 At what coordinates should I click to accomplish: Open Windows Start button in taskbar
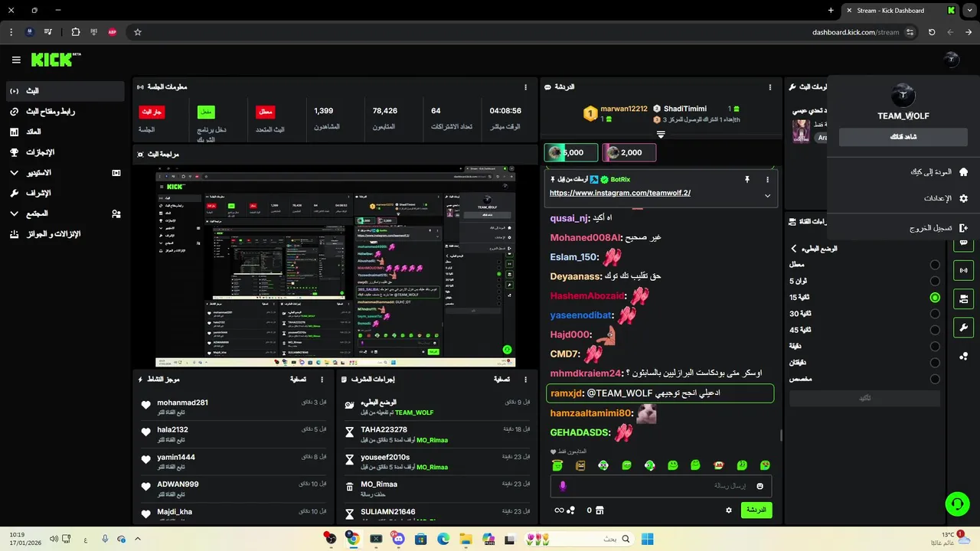[648, 539]
